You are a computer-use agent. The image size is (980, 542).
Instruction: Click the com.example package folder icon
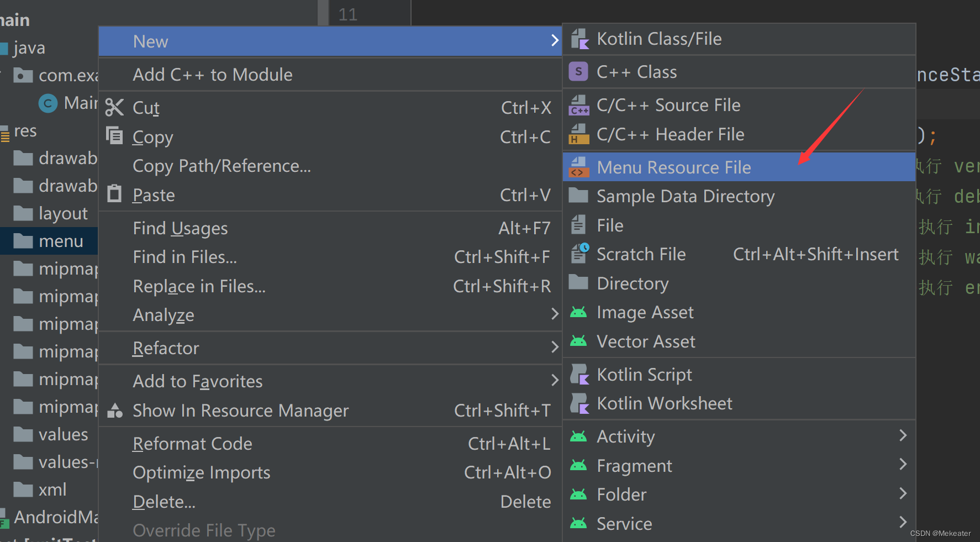[23, 75]
